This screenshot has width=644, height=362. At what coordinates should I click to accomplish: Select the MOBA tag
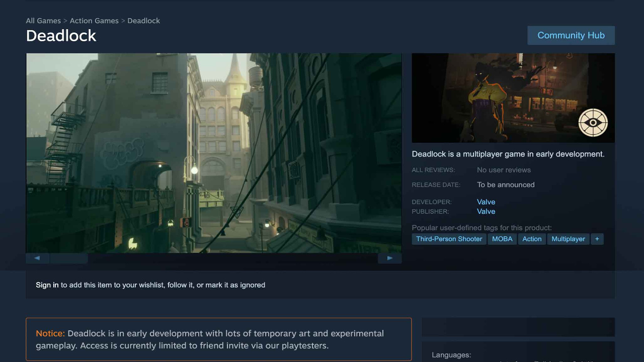coord(502,239)
